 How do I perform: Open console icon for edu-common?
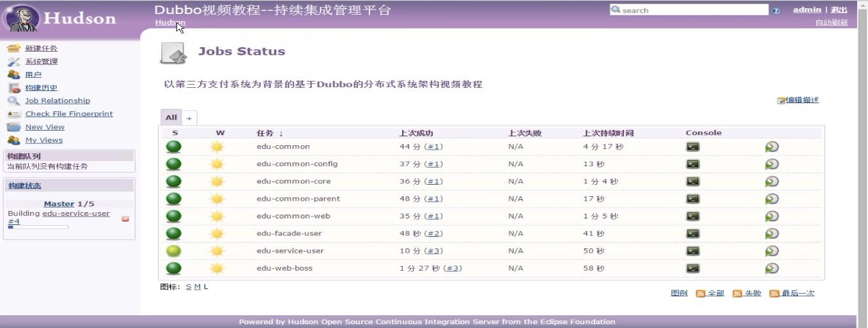(693, 146)
